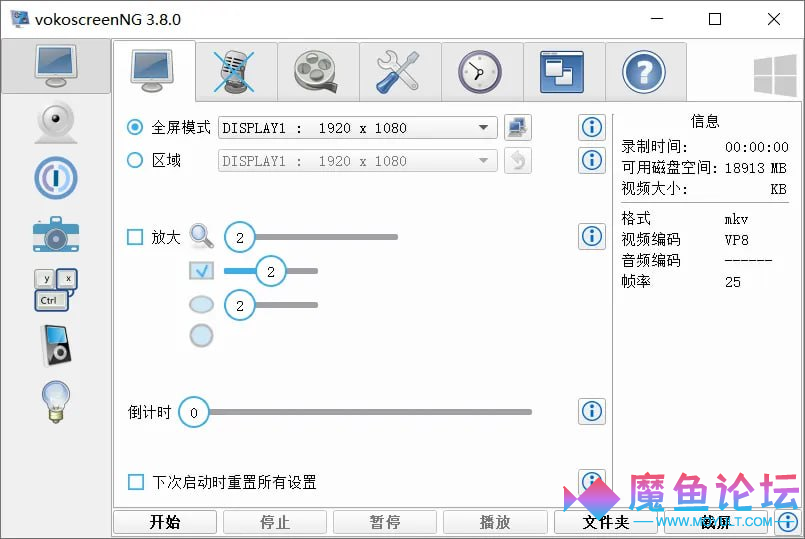Open the disabled 区域 display dropdown
Viewport: 805px width, 539px height.
(358, 161)
